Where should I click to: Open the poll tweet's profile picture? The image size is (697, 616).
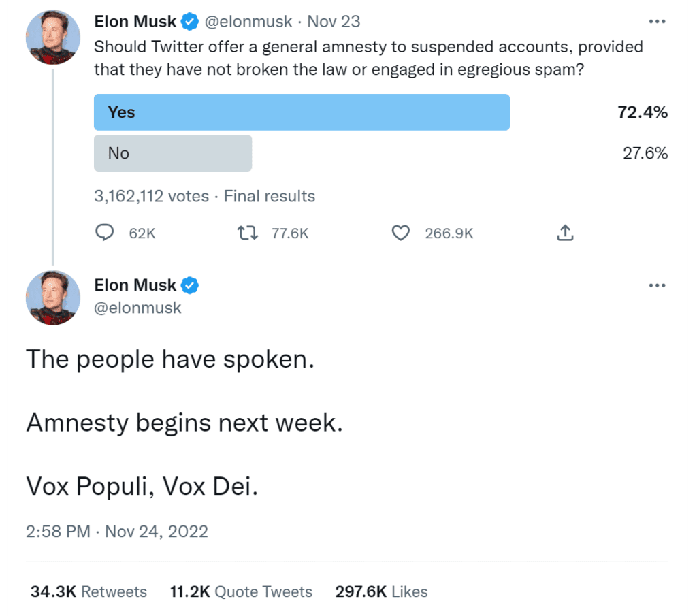pos(53,37)
